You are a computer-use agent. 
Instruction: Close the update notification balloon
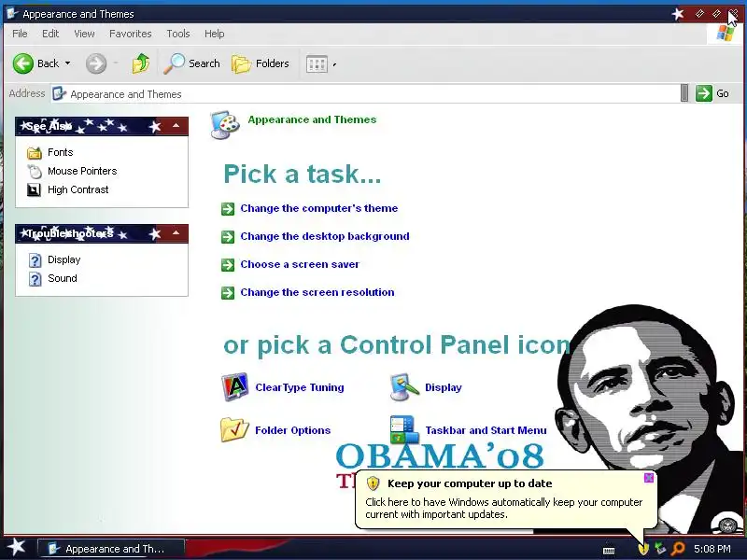(x=648, y=478)
